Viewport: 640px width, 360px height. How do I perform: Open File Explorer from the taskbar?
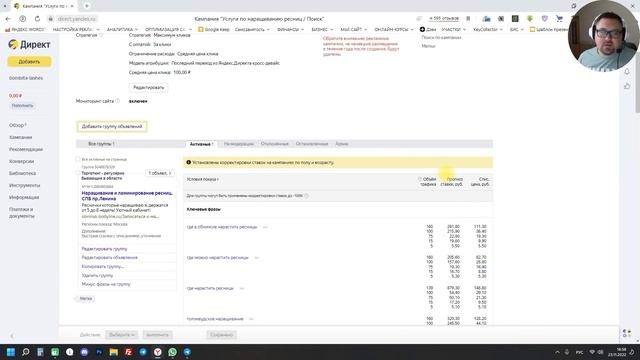click(x=113, y=352)
